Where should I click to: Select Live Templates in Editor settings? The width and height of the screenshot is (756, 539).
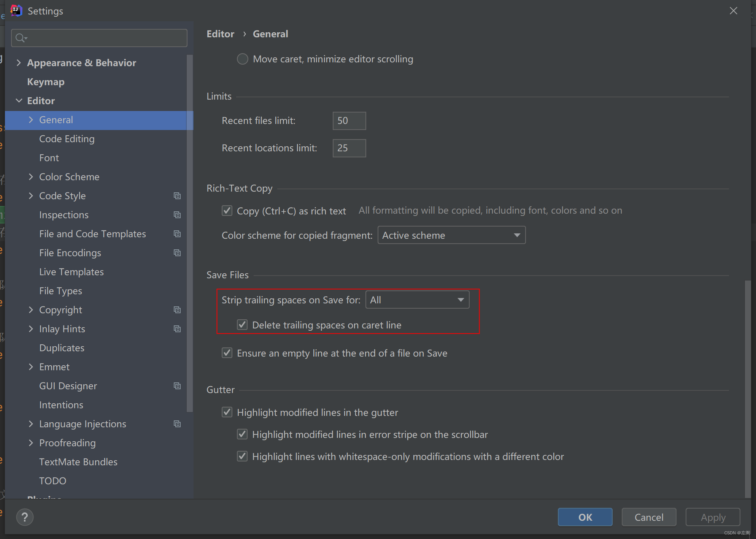(71, 272)
